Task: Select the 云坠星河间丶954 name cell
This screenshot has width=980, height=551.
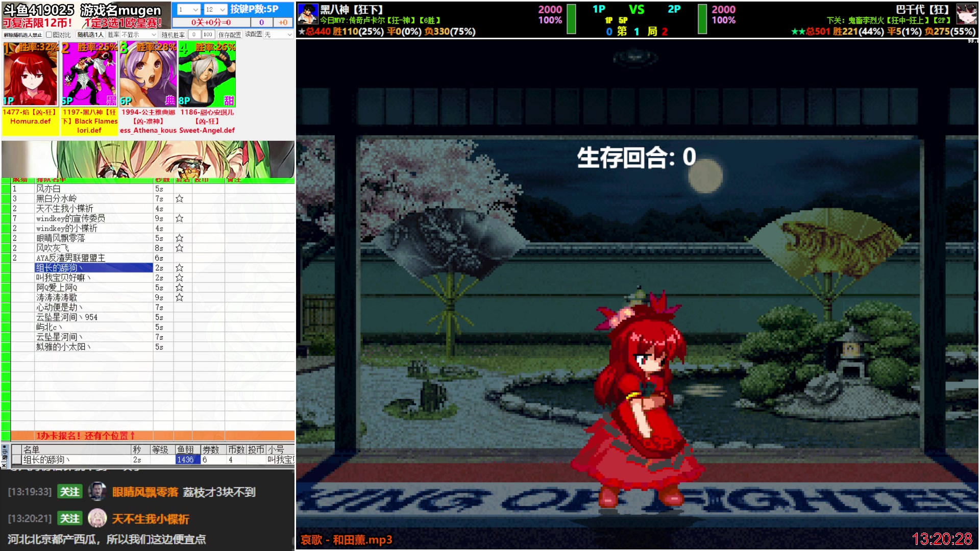Action: click(x=94, y=317)
